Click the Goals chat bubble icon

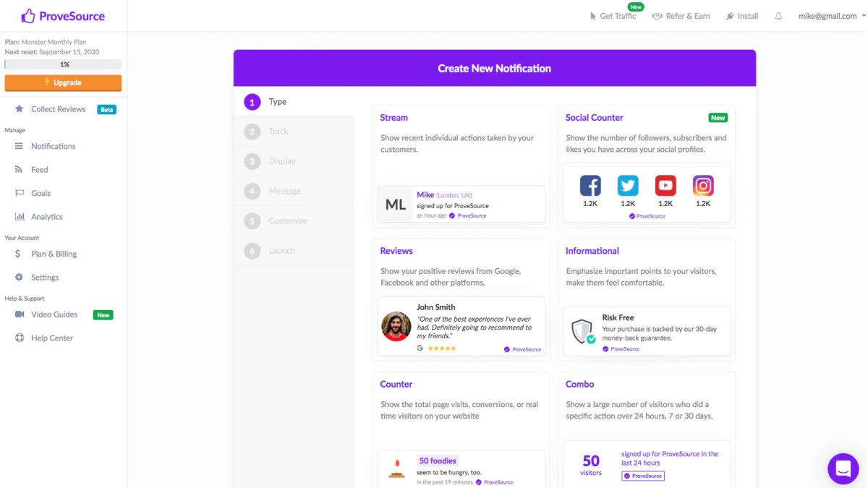pyautogui.click(x=17, y=193)
